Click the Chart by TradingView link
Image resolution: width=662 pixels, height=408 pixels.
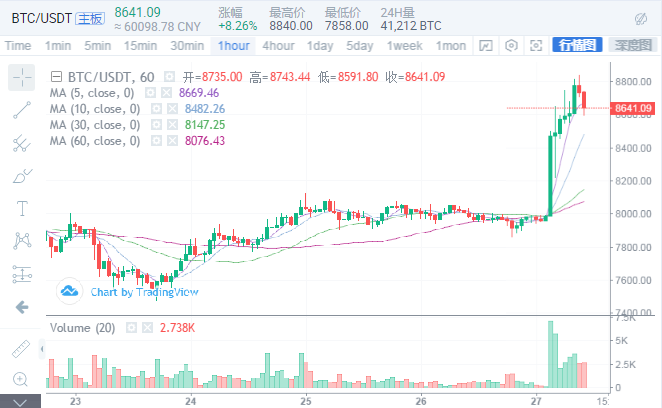click(x=144, y=292)
